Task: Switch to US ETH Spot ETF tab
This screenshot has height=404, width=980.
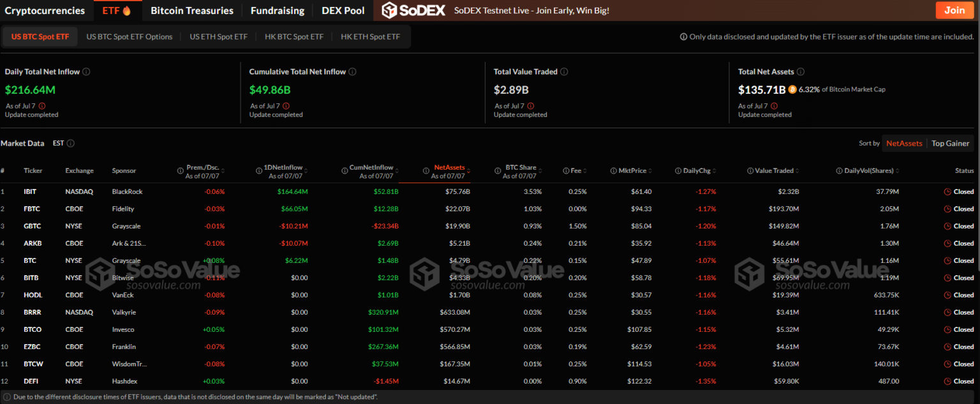Action: coord(218,37)
